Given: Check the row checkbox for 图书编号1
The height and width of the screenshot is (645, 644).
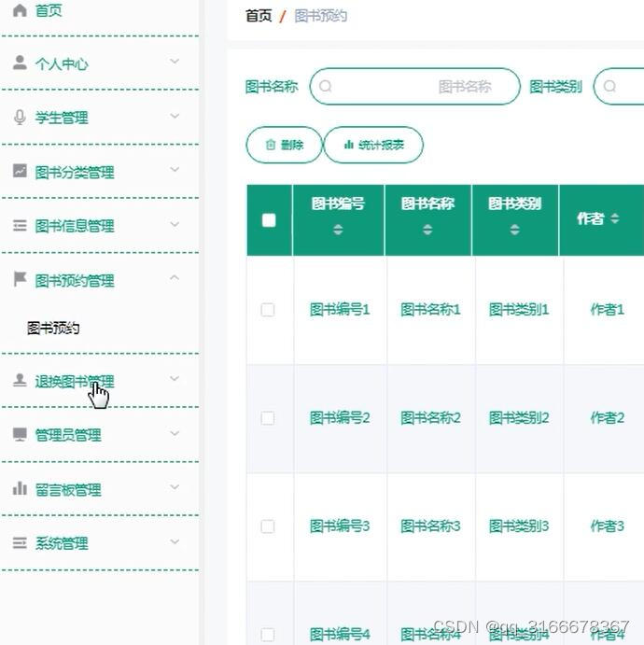Looking at the screenshot, I should point(268,310).
